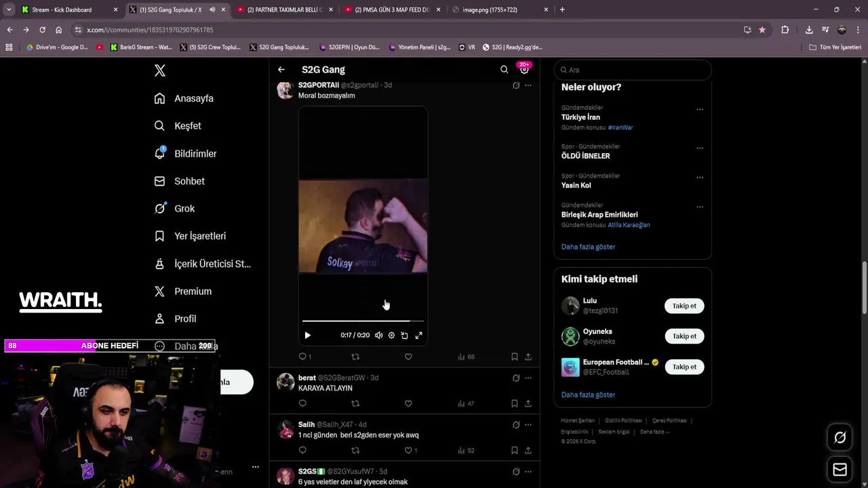Image resolution: width=868 pixels, height=488 pixels.
Task: Open more options for Yasin Kol trend
Action: 700,178
